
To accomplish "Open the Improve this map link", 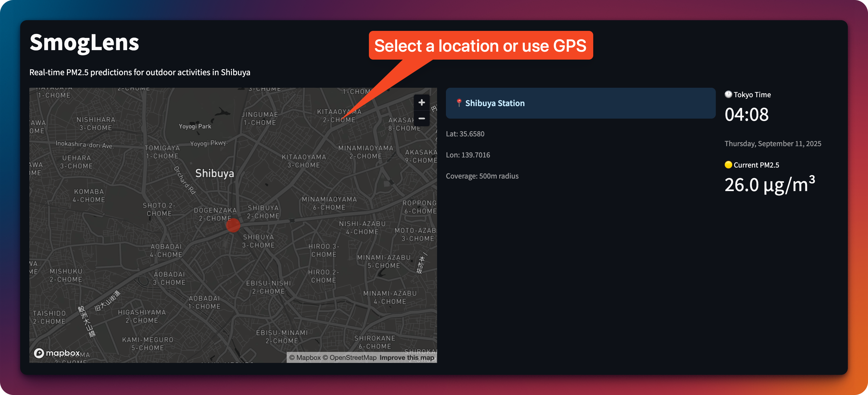I will 407,358.
